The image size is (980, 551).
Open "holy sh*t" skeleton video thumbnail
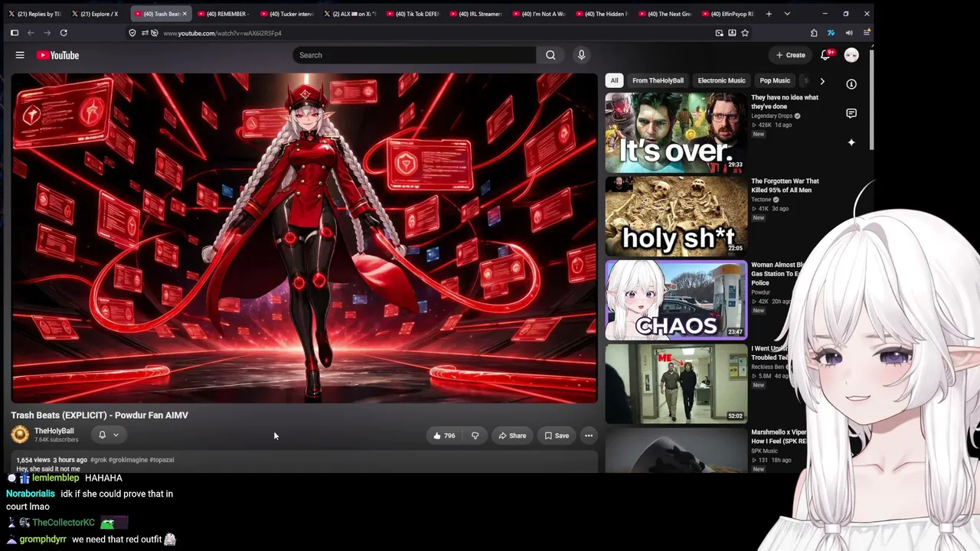point(676,217)
